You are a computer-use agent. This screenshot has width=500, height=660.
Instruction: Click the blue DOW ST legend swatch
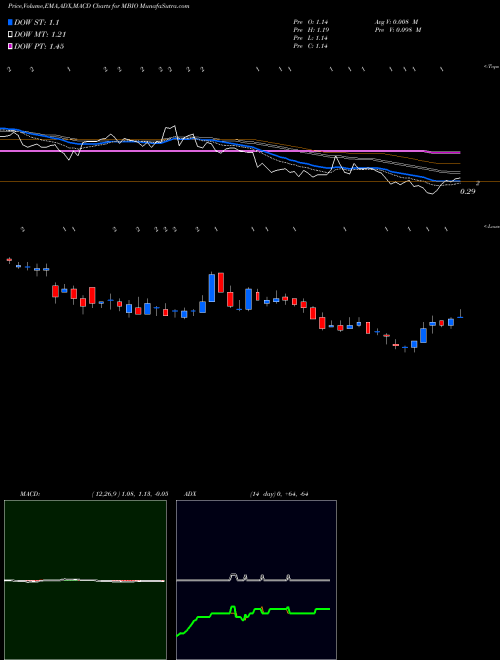pos(10,22)
